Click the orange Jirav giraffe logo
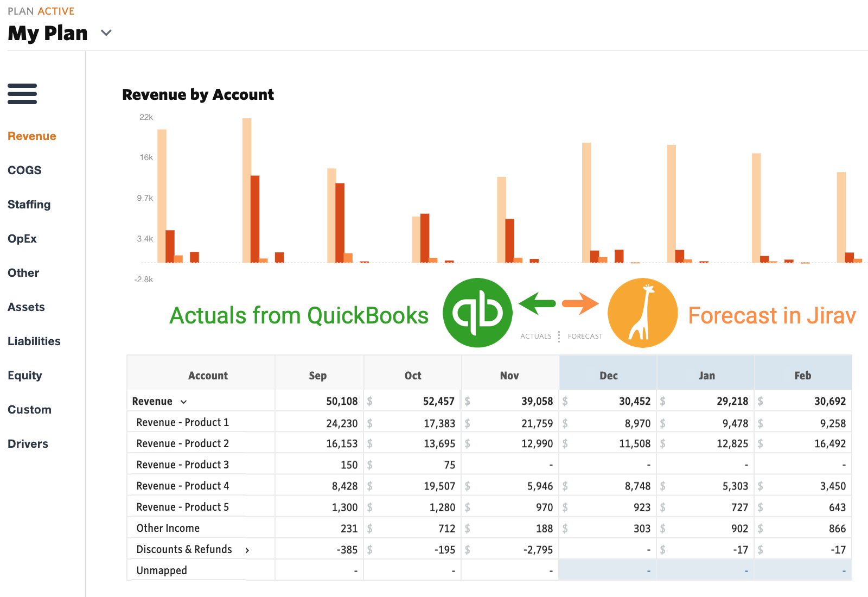The image size is (868, 597). [x=642, y=313]
